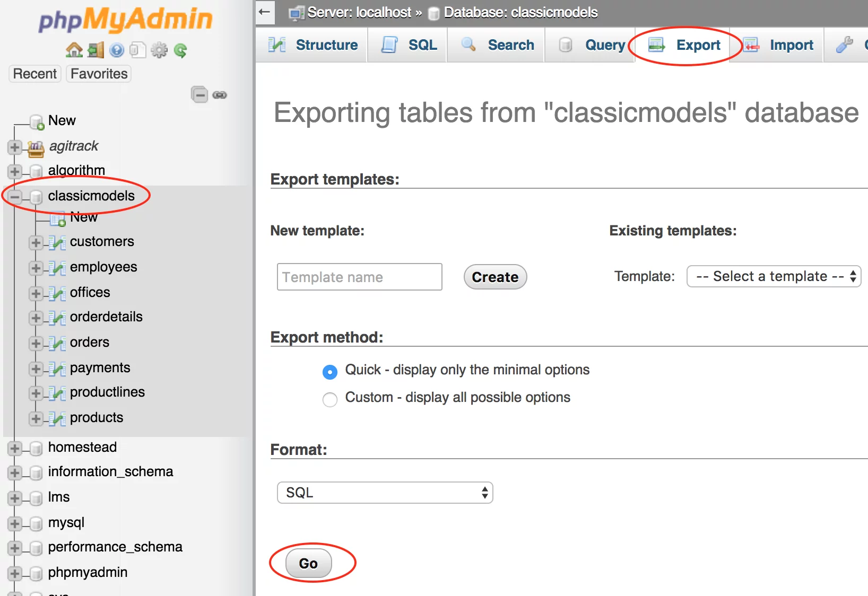Collapse the classicmodels database tree

click(15, 197)
